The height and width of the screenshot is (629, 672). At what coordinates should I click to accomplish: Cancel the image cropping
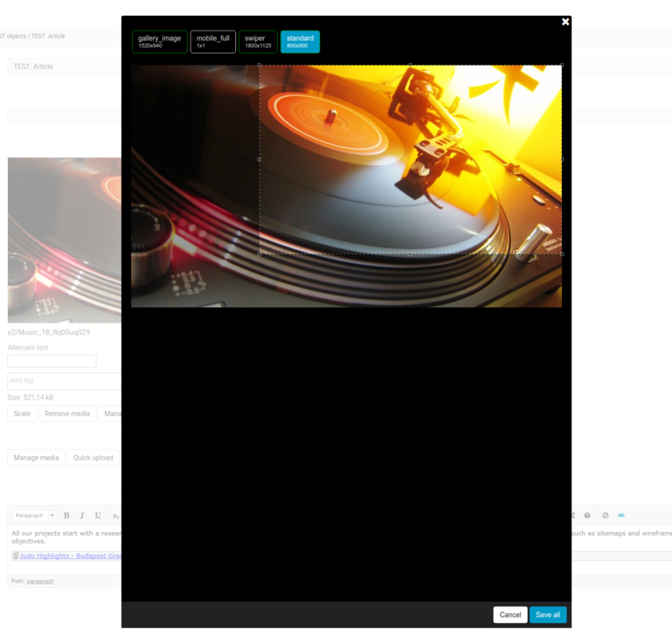point(510,615)
